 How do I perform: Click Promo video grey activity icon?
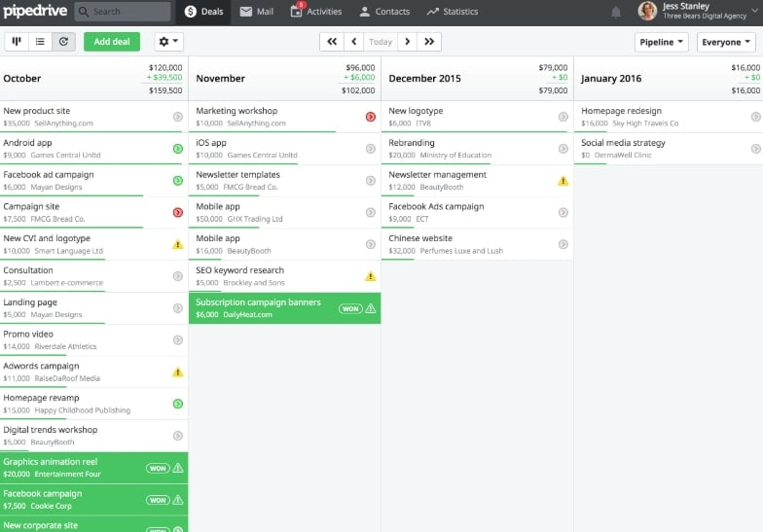pos(178,340)
